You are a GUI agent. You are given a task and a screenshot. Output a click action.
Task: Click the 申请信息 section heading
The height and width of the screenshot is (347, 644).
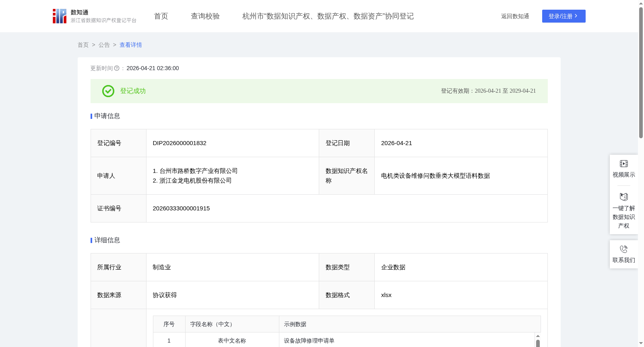107,116
